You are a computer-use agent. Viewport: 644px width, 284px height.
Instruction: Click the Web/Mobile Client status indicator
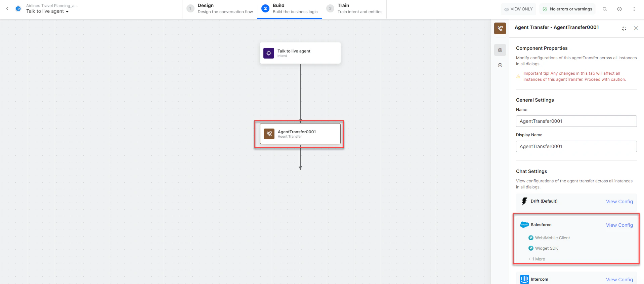(531, 238)
